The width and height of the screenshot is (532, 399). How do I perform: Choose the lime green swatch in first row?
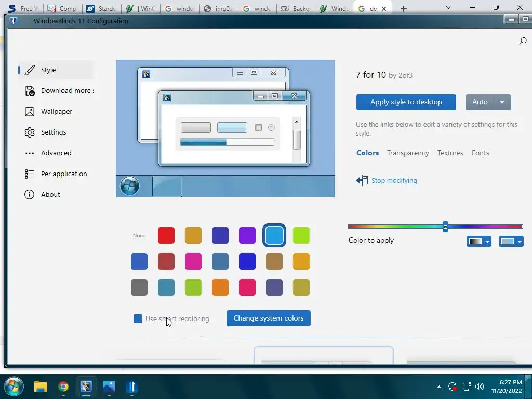(x=301, y=235)
